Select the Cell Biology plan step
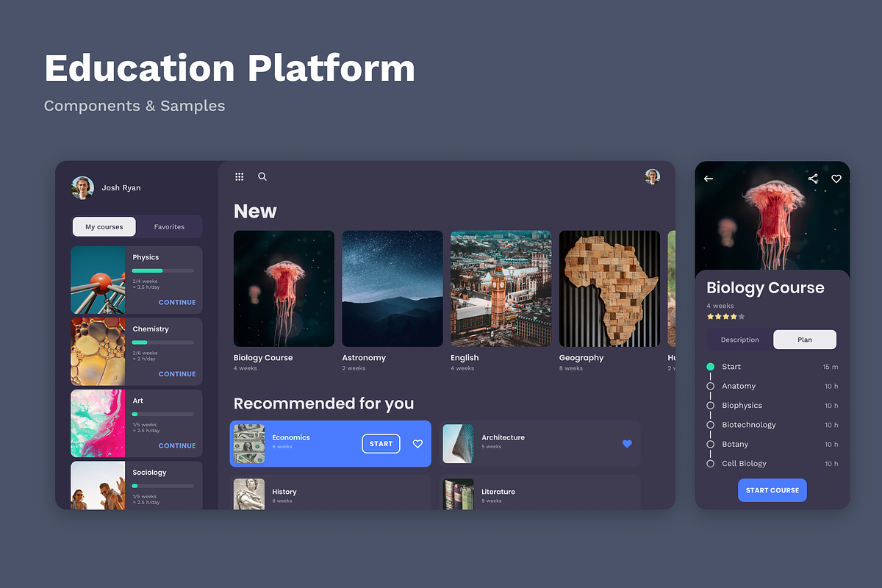The height and width of the screenshot is (588, 882). point(772,464)
